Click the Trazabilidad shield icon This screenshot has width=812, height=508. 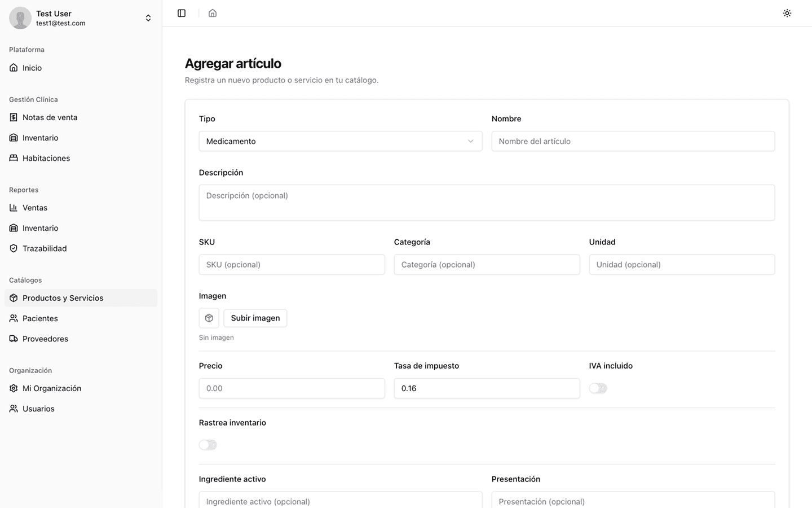14,248
